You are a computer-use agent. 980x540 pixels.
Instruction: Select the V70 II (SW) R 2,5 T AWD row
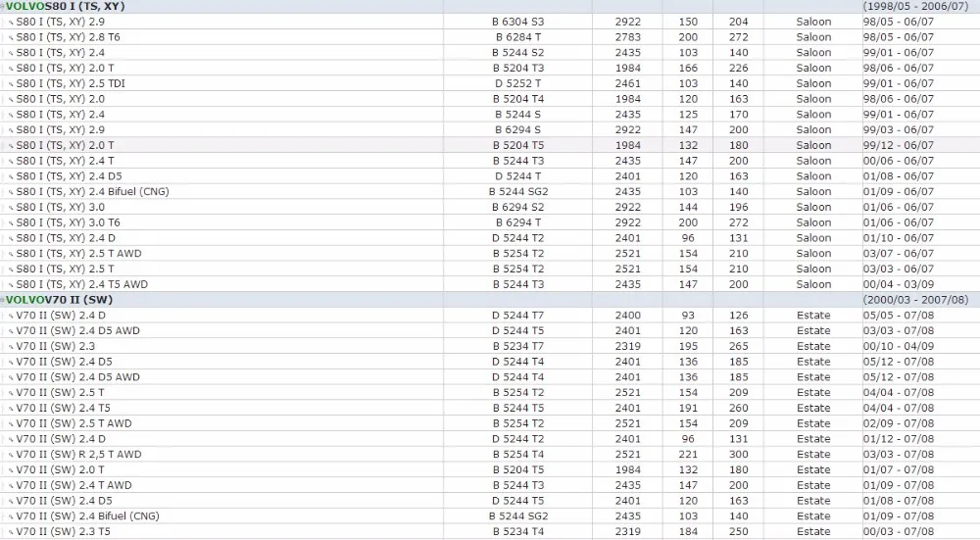pyautogui.click(x=490, y=455)
